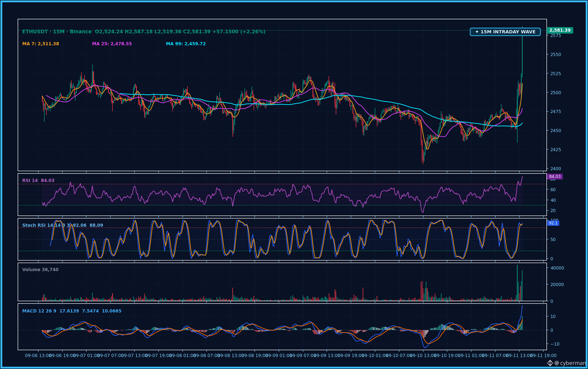The image size is (588, 369).
Task: Select the MA 25 indicator label
Action: [112, 44]
